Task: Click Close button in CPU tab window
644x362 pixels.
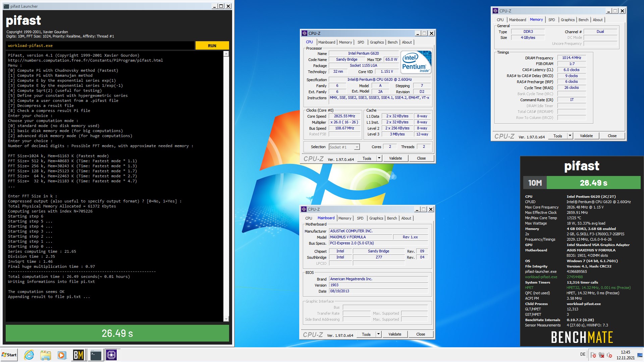Action: 421,158
